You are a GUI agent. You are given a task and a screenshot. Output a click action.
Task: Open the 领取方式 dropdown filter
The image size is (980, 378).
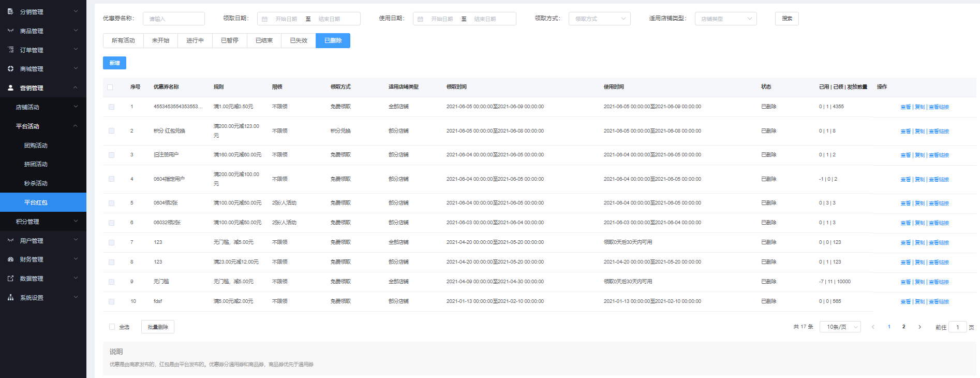click(x=599, y=19)
